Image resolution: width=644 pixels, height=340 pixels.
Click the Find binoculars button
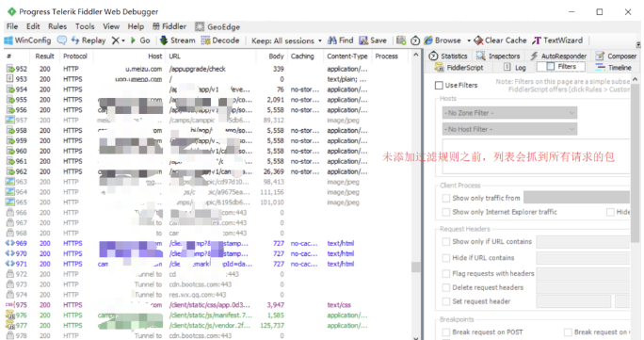pyautogui.click(x=341, y=40)
